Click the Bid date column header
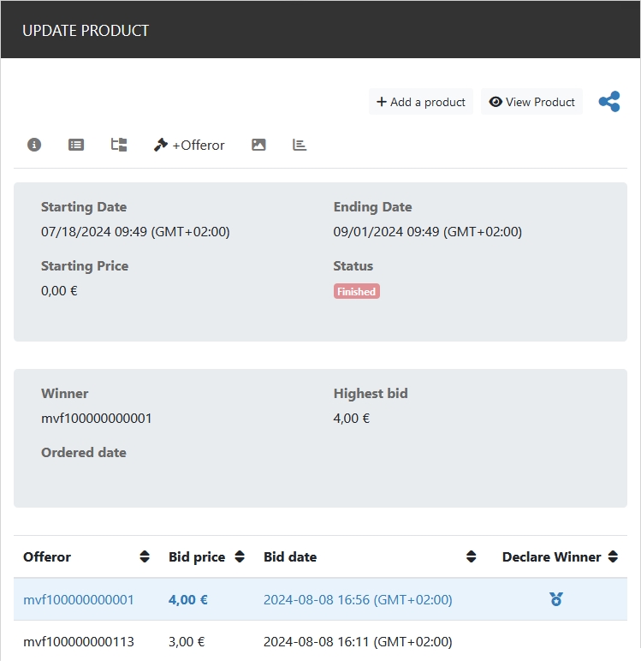This screenshot has width=641, height=672. [290, 557]
